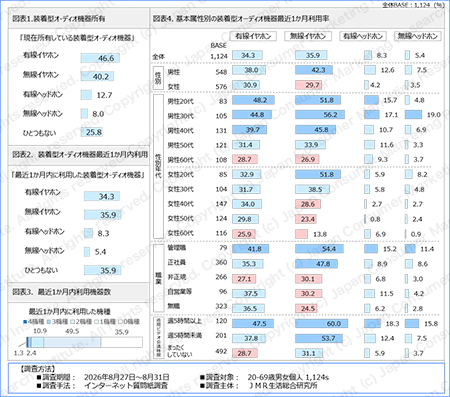450x397 pixels.
Task: Click the 40.2 bar in 図表1
Action: pos(97,76)
